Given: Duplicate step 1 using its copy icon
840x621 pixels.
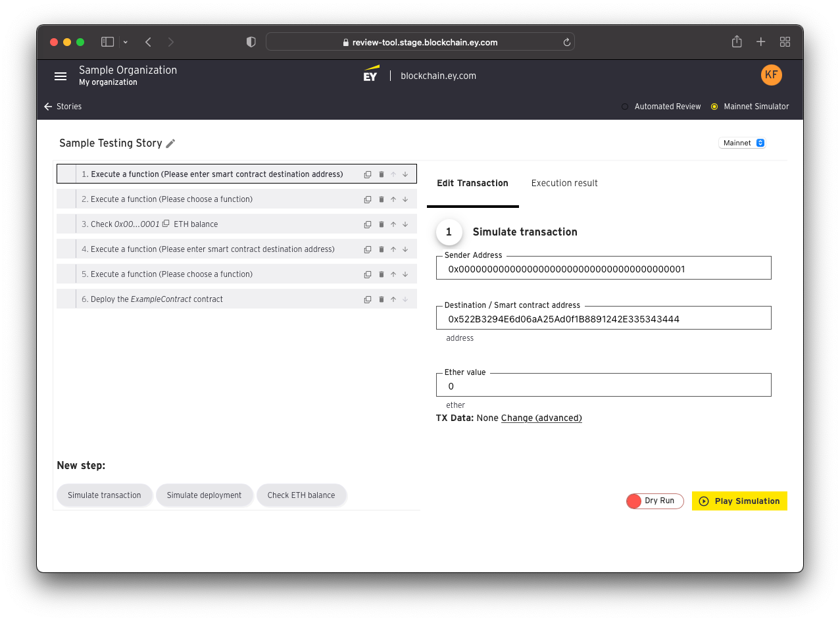Looking at the screenshot, I should [x=368, y=174].
